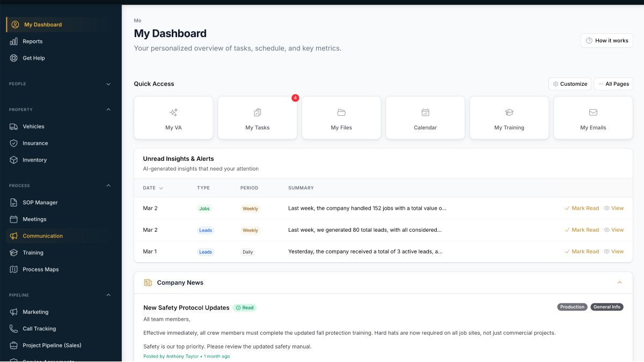Click the Customize button in Quick Access
This screenshot has height=362, width=644.
tap(569, 84)
